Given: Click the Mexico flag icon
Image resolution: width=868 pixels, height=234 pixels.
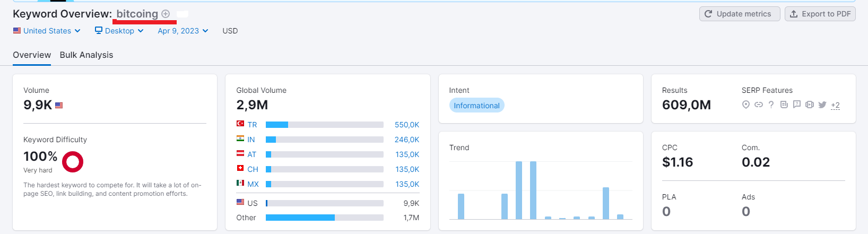Looking at the screenshot, I should (240, 183).
